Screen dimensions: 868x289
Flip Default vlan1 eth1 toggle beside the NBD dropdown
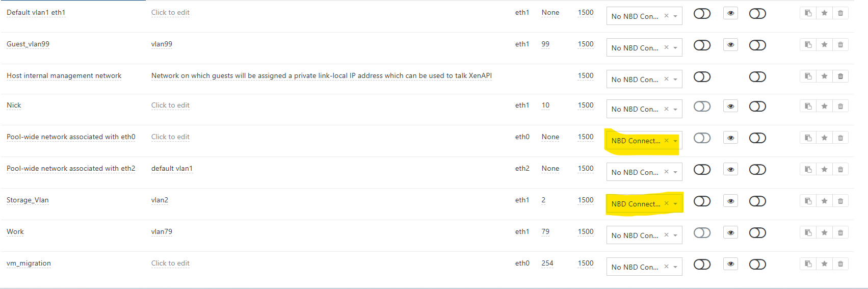point(702,14)
